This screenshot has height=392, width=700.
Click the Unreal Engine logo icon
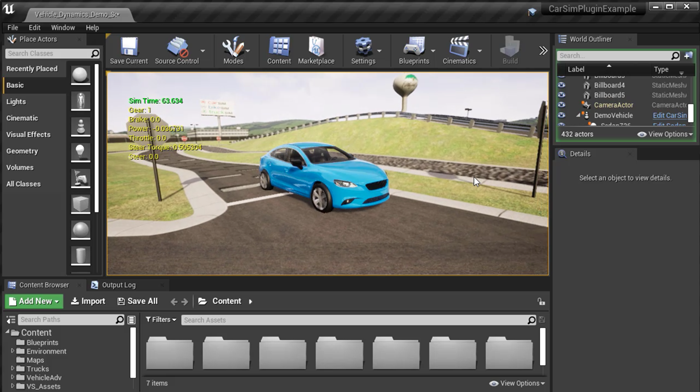pos(8,8)
